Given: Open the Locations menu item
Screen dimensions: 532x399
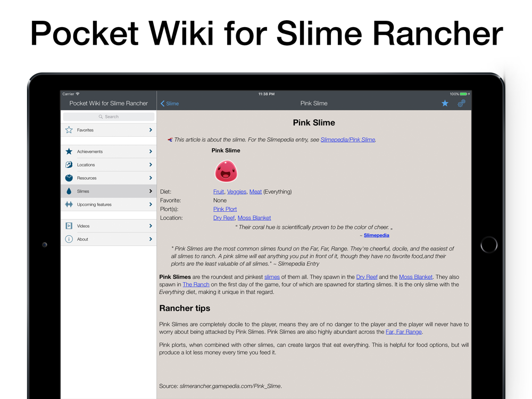Looking at the screenshot, I should [x=109, y=164].
